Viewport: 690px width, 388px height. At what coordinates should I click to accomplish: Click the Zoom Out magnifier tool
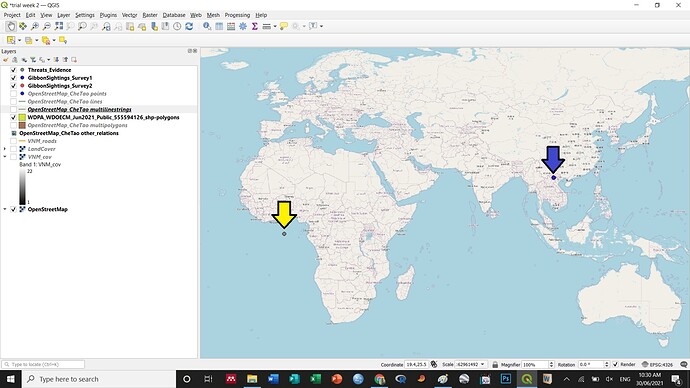point(47,26)
